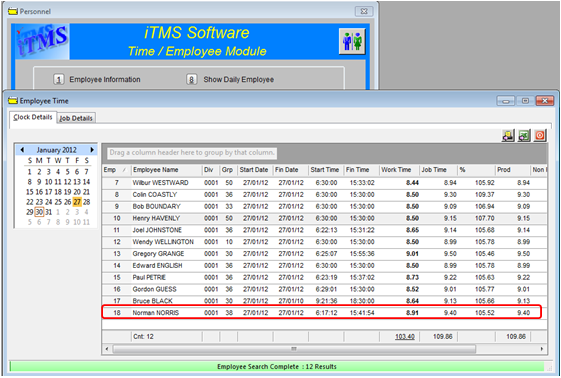Sort by Employee Name column header
Screen dimensions: 561x378
(166, 170)
